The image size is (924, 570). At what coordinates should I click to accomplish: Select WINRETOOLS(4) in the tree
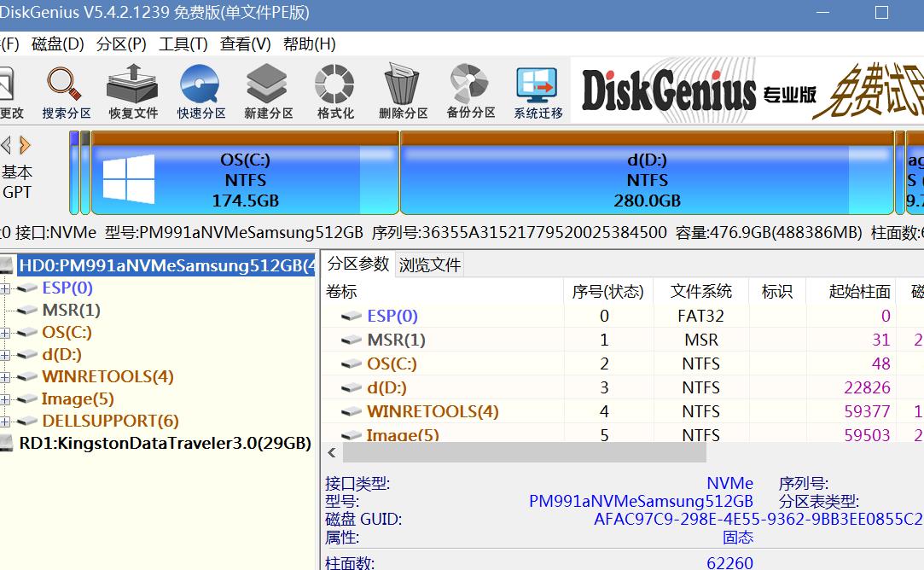tap(108, 376)
